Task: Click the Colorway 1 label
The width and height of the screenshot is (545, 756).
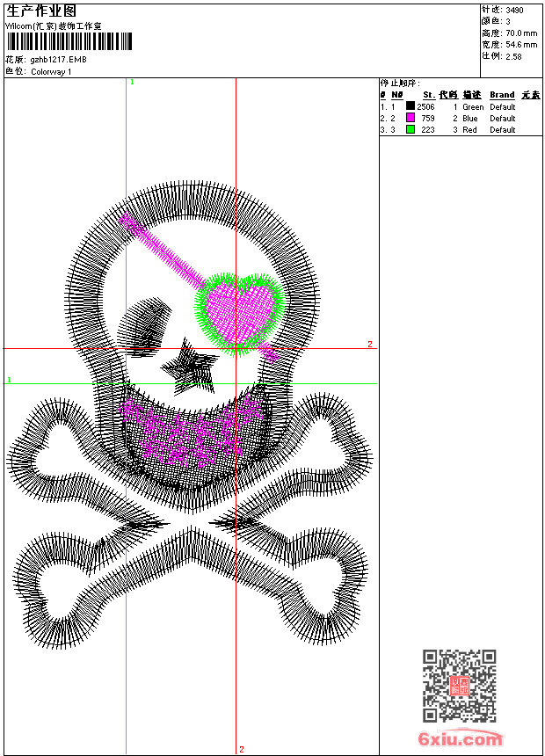Action: coord(52,71)
